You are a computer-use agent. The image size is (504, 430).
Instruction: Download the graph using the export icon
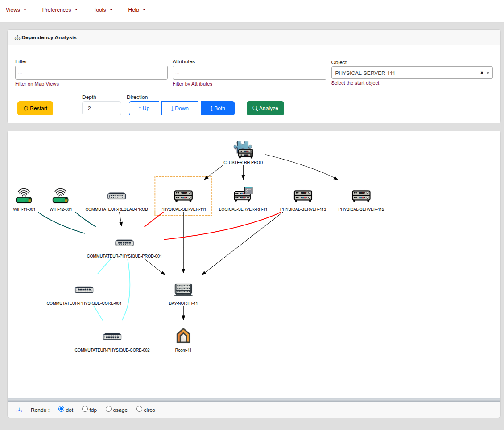pos(19,410)
